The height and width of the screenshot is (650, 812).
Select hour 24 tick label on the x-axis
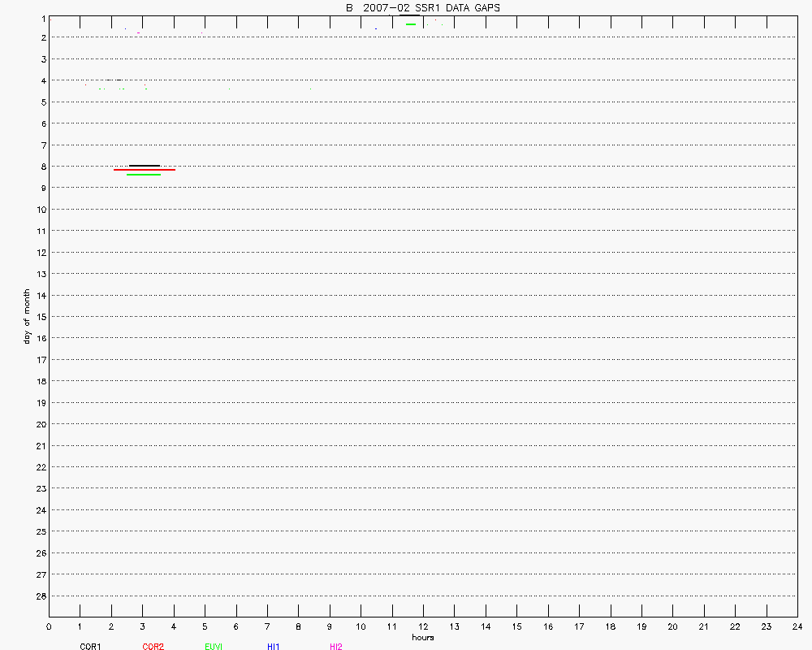click(797, 626)
